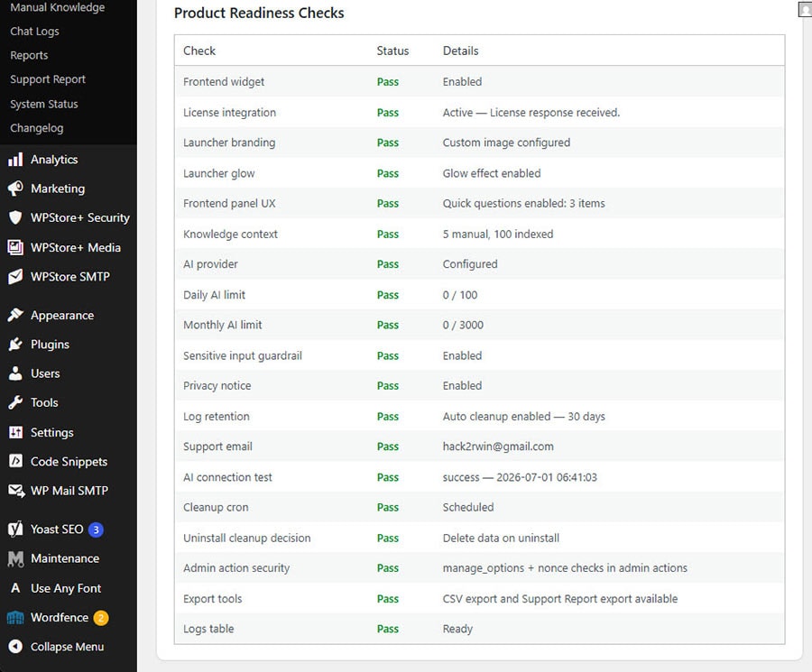
Task: Click the Yoast SEO notification badge 3
Action: point(96,529)
